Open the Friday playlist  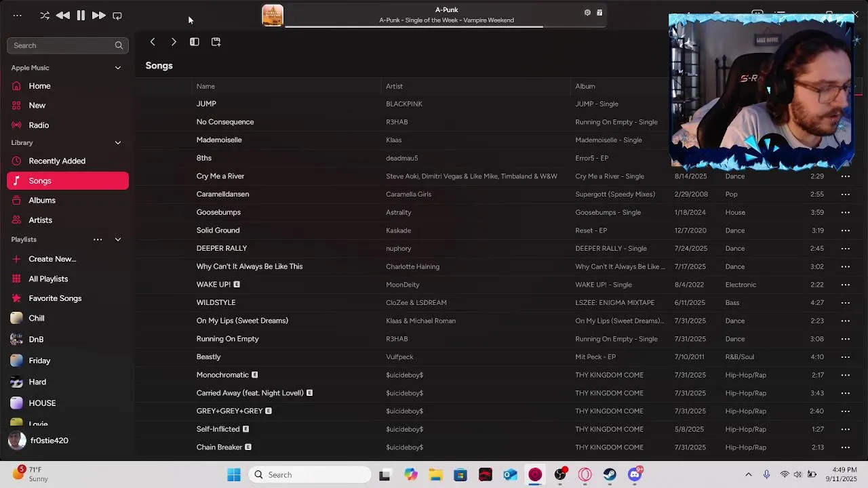[x=67, y=361]
